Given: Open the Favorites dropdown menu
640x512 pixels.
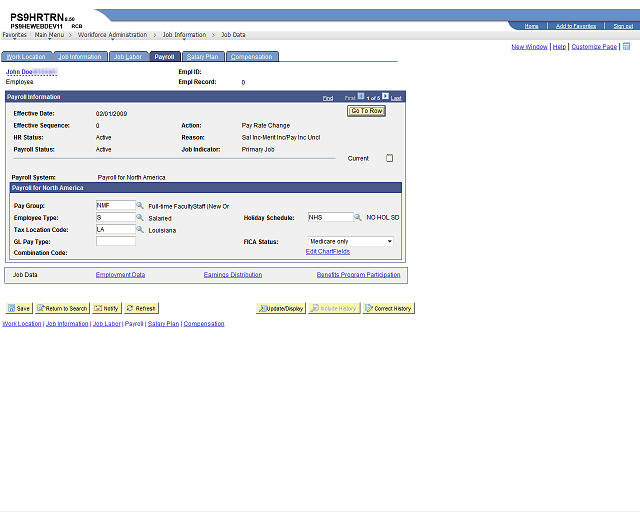Looking at the screenshot, I should 14,35.
